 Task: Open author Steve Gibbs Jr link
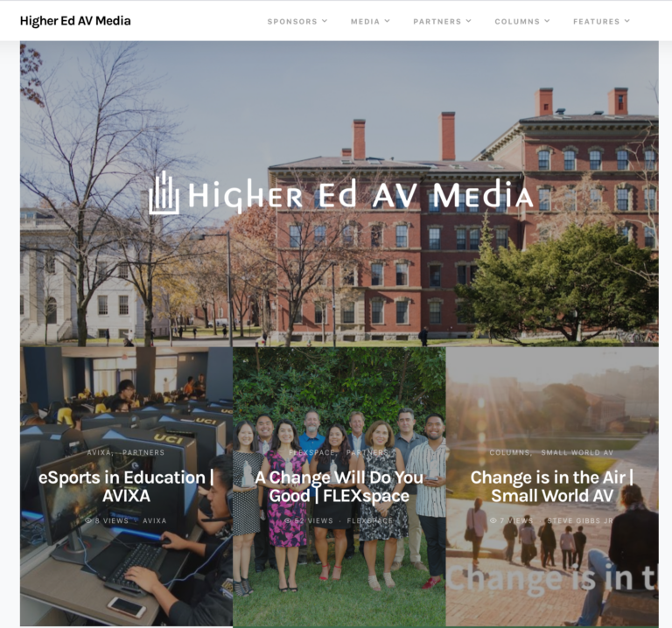click(580, 520)
